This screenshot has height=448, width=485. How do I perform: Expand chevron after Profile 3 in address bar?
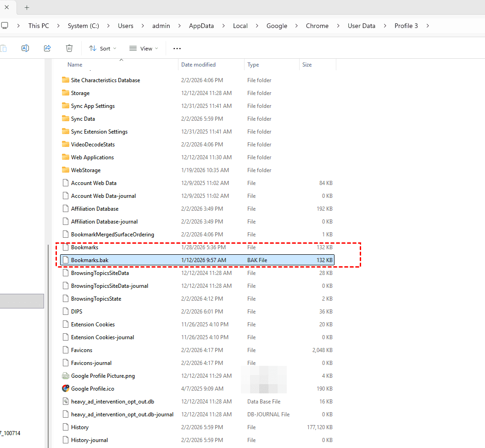click(x=428, y=26)
